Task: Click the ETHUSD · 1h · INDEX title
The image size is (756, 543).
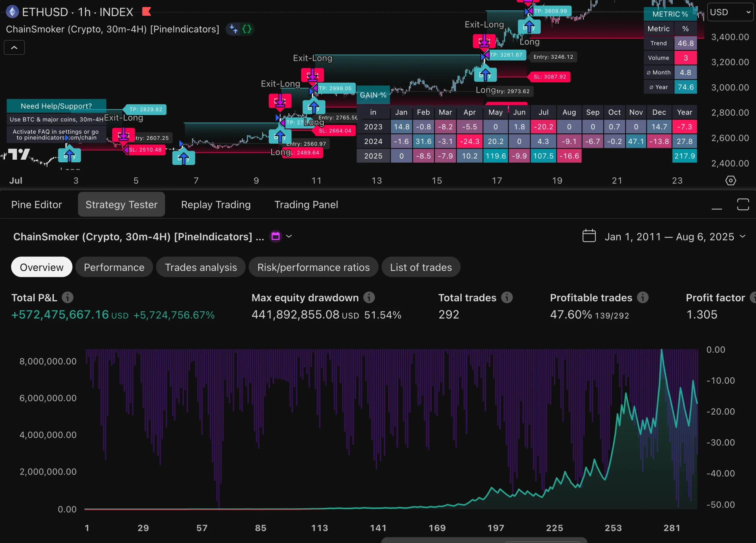Action: 78,12
